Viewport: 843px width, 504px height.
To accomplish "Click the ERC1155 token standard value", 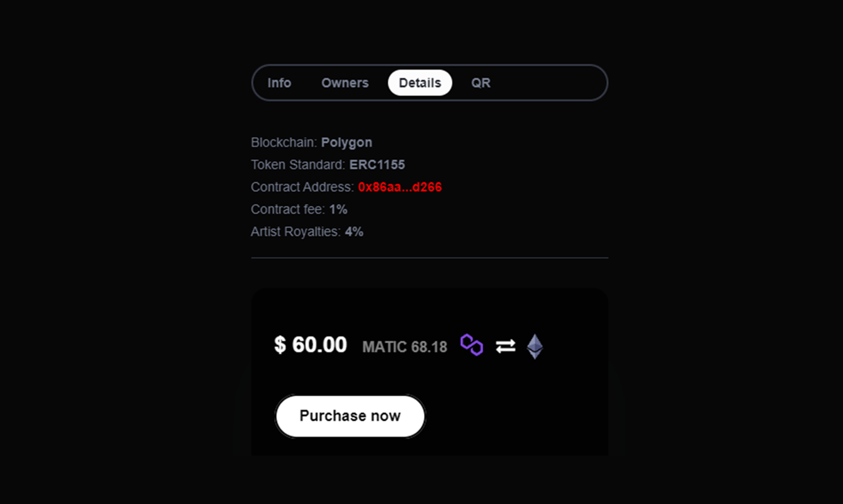I will pyautogui.click(x=377, y=165).
